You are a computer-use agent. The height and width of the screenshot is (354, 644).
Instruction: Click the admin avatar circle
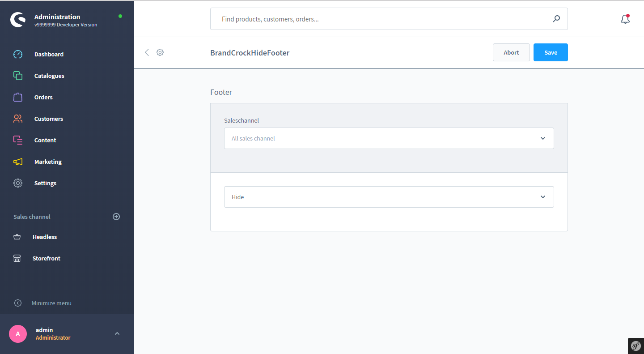pos(18,334)
